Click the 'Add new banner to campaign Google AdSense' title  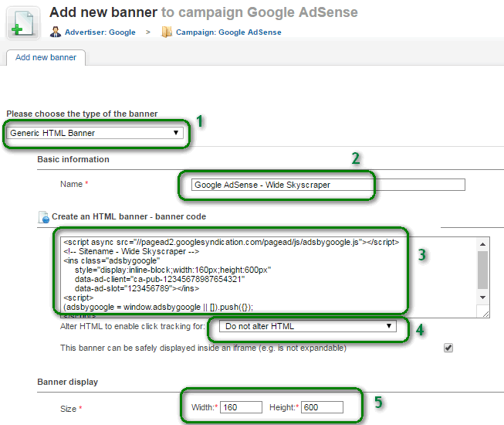pyautogui.click(x=204, y=12)
